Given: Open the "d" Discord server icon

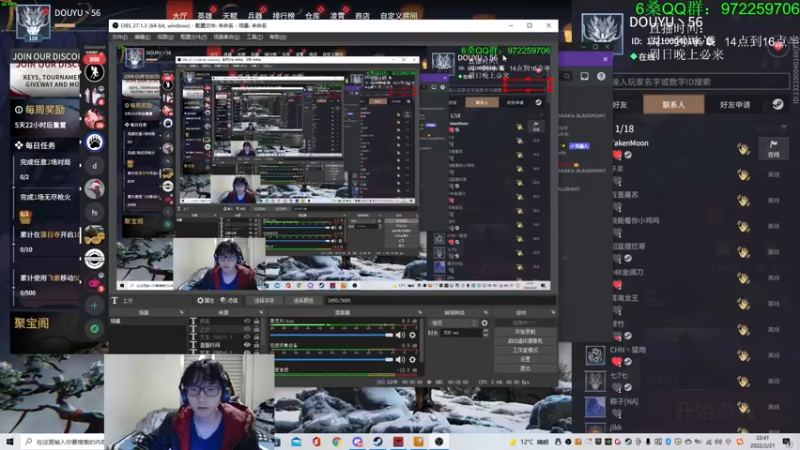Looking at the screenshot, I should pos(94,166).
